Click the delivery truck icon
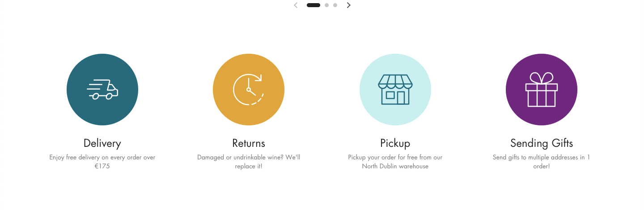 [102, 90]
